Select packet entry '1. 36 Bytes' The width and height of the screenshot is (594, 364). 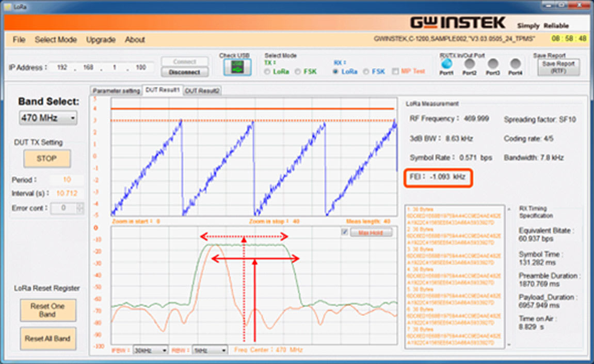(x=420, y=209)
